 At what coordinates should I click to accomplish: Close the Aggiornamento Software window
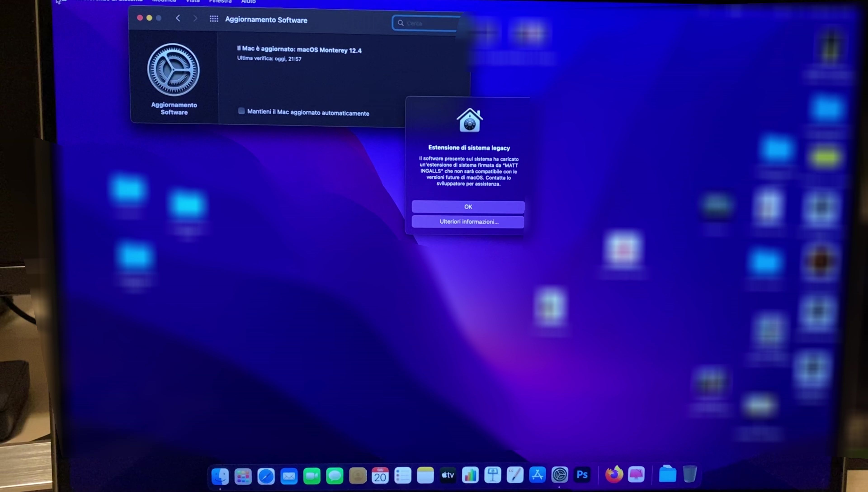(x=140, y=18)
